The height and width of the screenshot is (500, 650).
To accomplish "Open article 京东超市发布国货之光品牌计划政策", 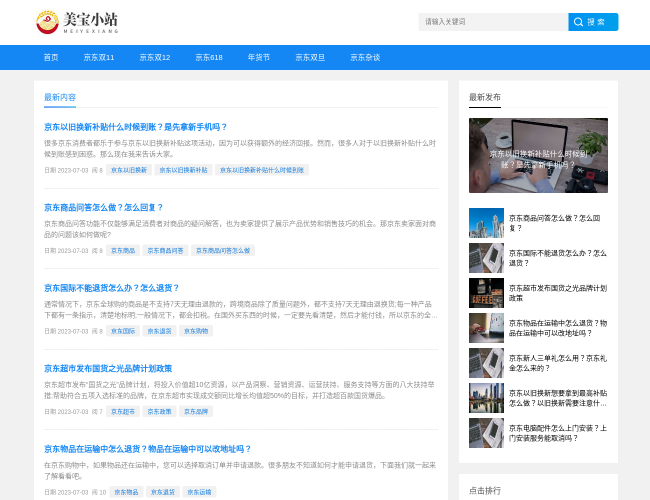I will pos(108,368).
